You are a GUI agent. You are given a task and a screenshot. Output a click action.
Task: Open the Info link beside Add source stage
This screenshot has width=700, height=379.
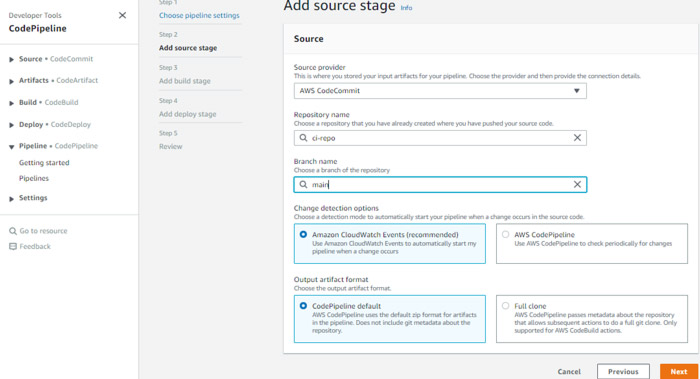tap(406, 8)
